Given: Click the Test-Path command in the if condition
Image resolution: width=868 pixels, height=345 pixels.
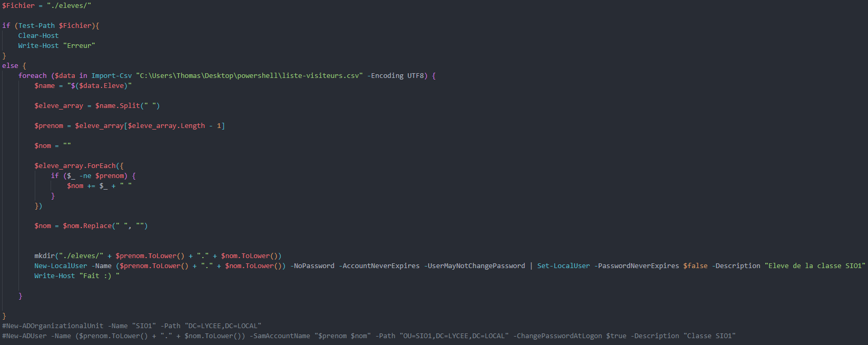Looking at the screenshot, I should 36,25.
